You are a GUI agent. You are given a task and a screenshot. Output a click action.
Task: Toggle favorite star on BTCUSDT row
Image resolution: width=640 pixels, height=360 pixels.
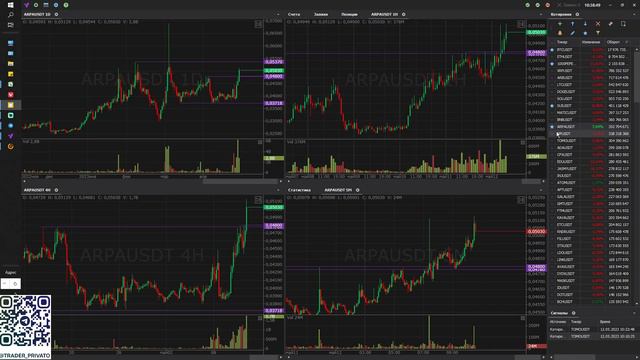tap(552, 50)
